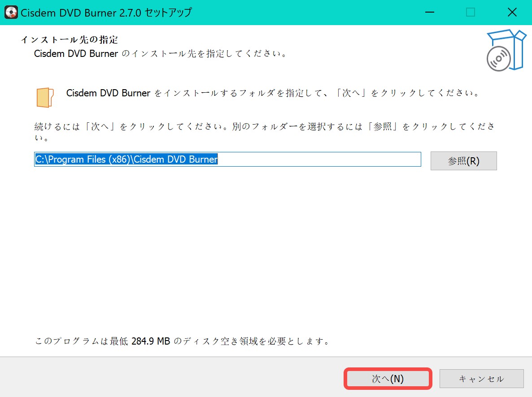Open folder browser with 参照(R) button

click(x=463, y=161)
